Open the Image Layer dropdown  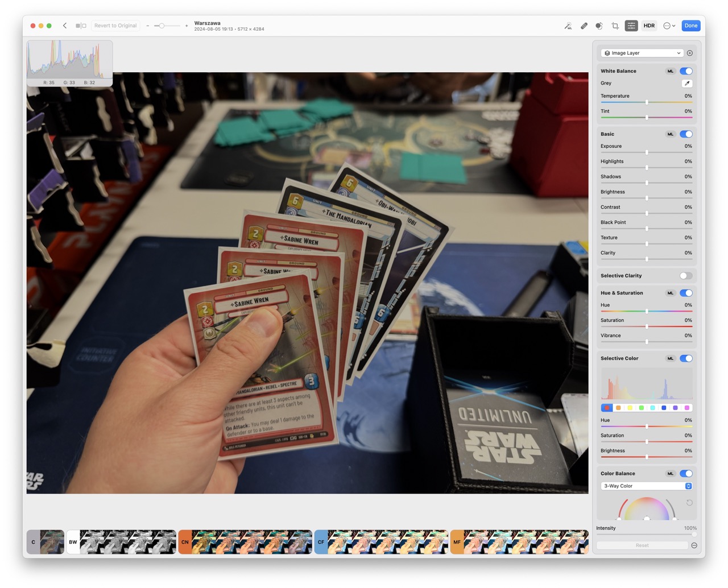[642, 53]
